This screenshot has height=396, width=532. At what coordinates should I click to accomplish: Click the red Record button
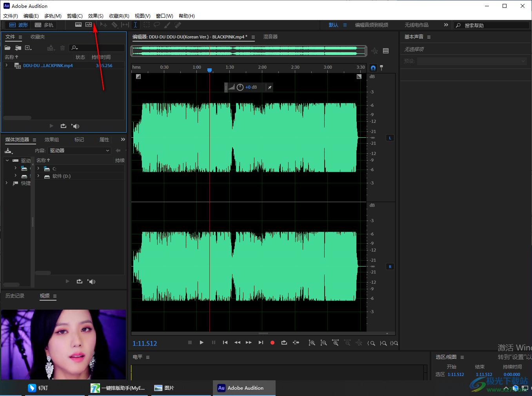point(272,343)
